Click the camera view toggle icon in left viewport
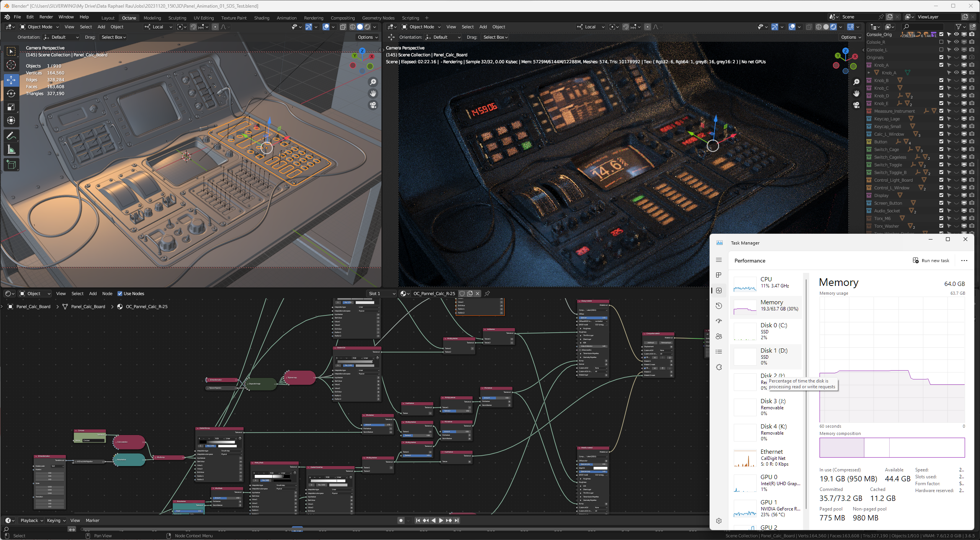This screenshot has height=540, width=980. tap(373, 105)
